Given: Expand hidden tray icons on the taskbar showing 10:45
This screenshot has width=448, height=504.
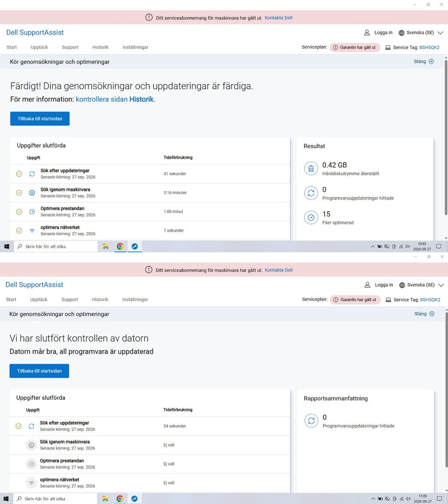Looking at the screenshot, I should click(x=373, y=247).
